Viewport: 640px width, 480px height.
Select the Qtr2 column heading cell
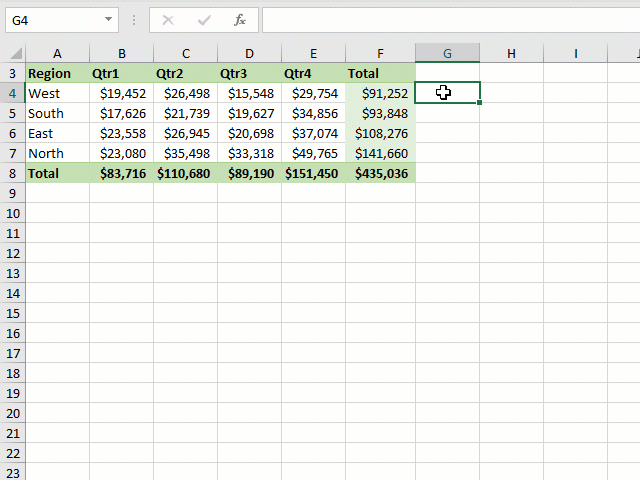185,73
